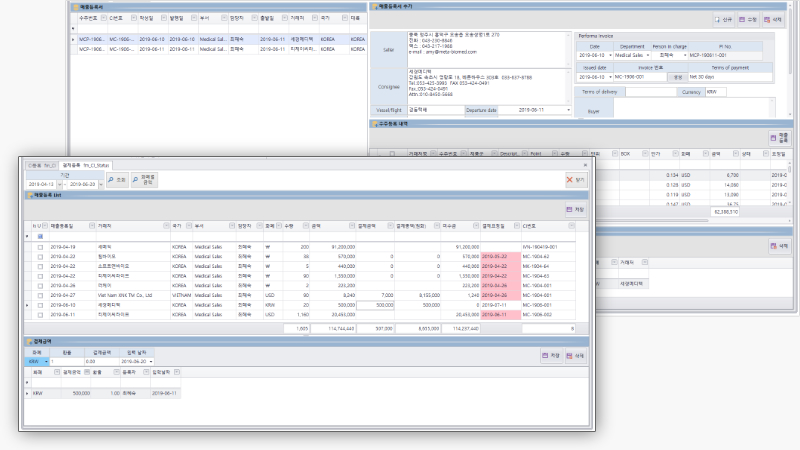Open input date 2019-06-20 dropdown in payment section
This screenshot has width=800, height=450.
click(151, 361)
